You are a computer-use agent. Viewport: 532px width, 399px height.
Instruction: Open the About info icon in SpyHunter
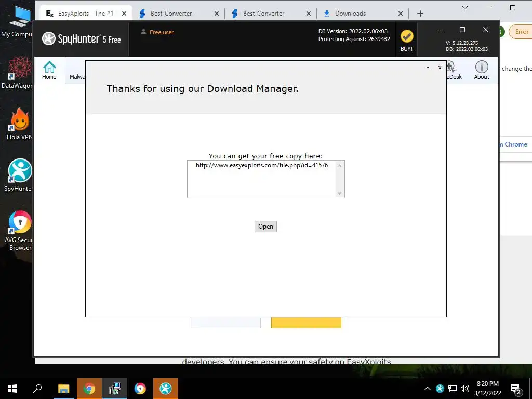[482, 70]
